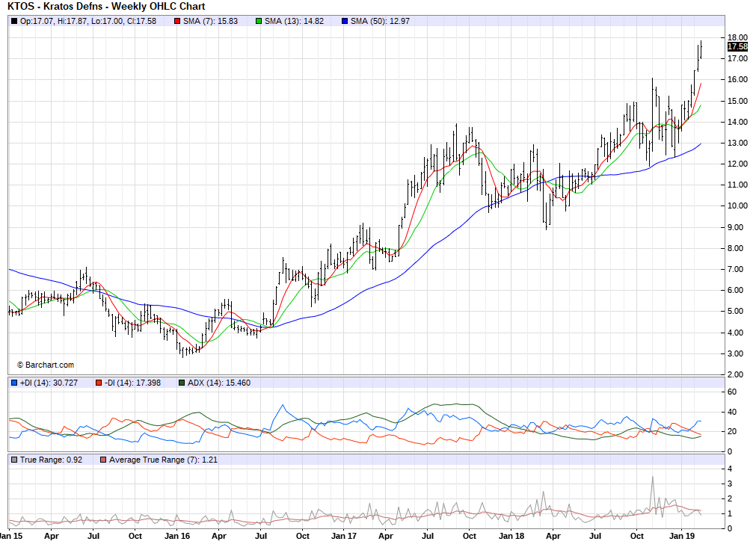Click the True Range: 0.92 label
This screenshot has height=559, width=756.
click(x=51, y=460)
